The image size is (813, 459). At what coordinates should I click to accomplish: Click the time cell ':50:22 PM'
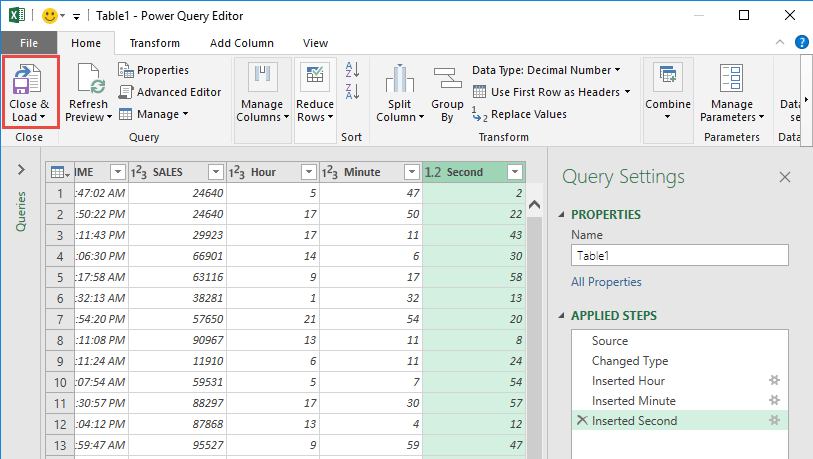pos(102,214)
